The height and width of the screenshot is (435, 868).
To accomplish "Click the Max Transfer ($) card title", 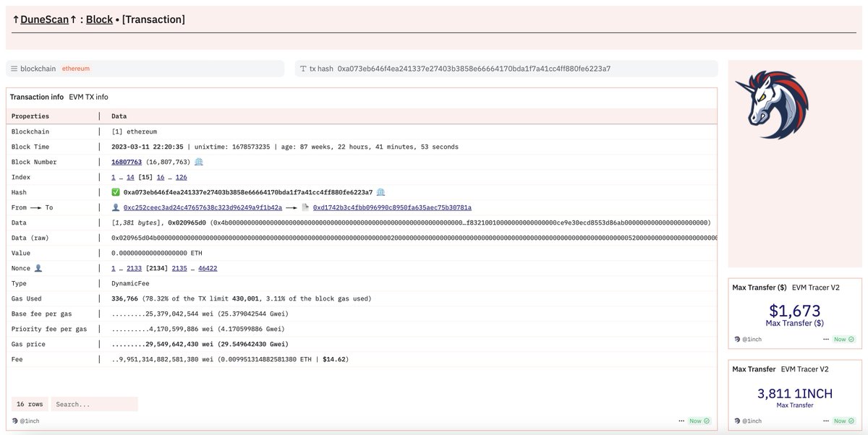I will pyautogui.click(x=759, y=288).
